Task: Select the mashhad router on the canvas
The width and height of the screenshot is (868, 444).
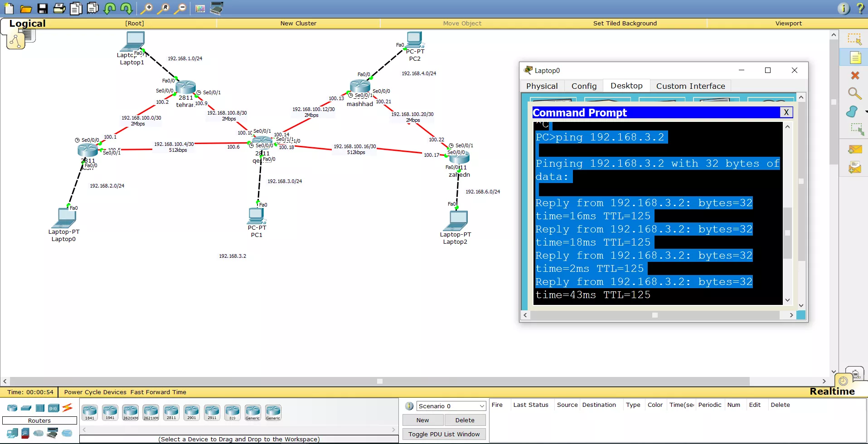Action: point(360,87)
